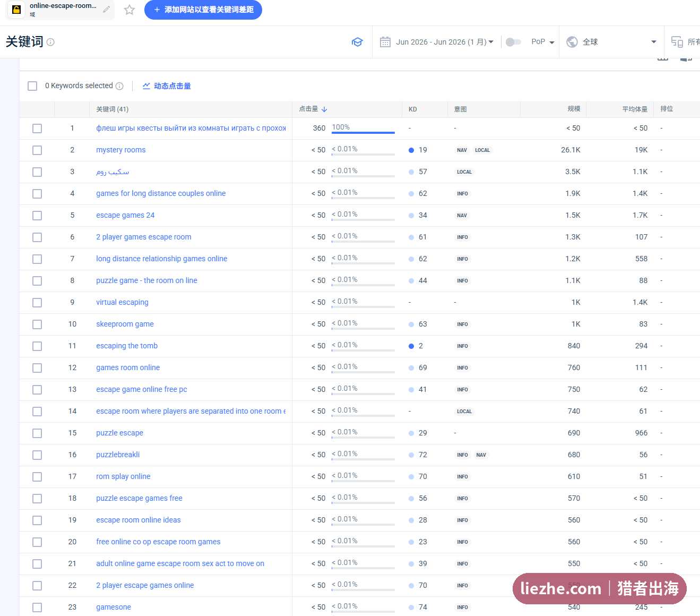
Task: Open the 动态点击量 link
Action: coord(167,86)
